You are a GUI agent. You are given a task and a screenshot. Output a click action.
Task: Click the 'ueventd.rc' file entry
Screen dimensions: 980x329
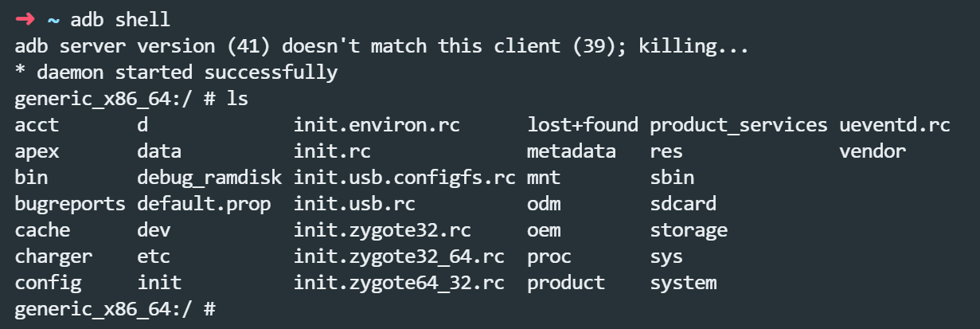pos(894,125)
